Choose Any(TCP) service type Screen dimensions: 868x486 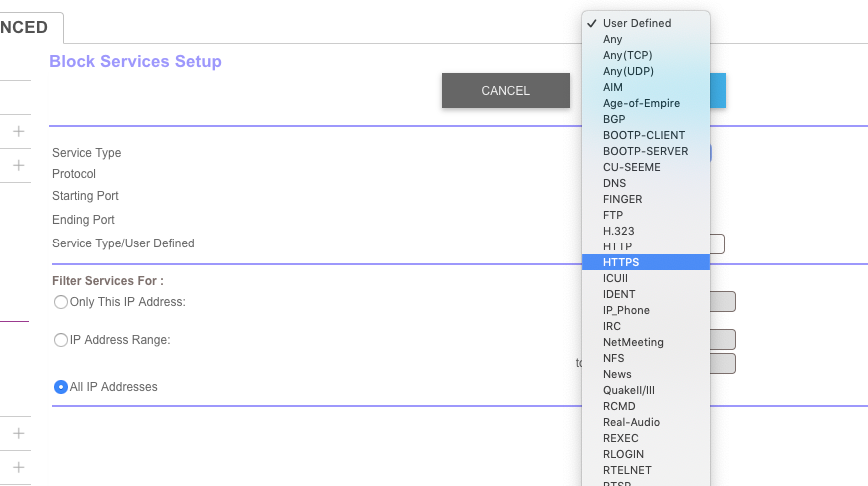pyautogui.click(x=627, y=55)
